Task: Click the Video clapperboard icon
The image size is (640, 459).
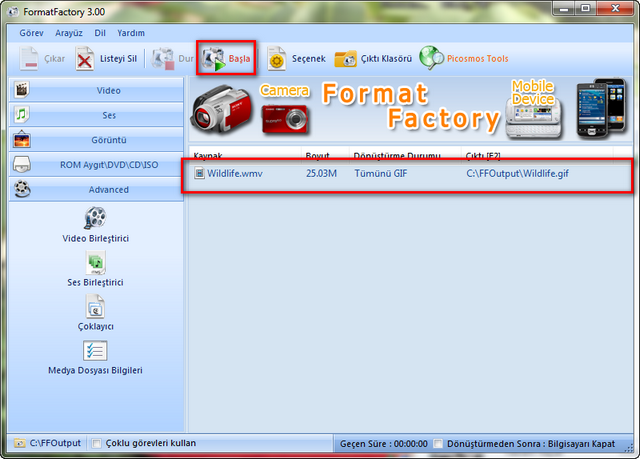Action: (22, 90)
